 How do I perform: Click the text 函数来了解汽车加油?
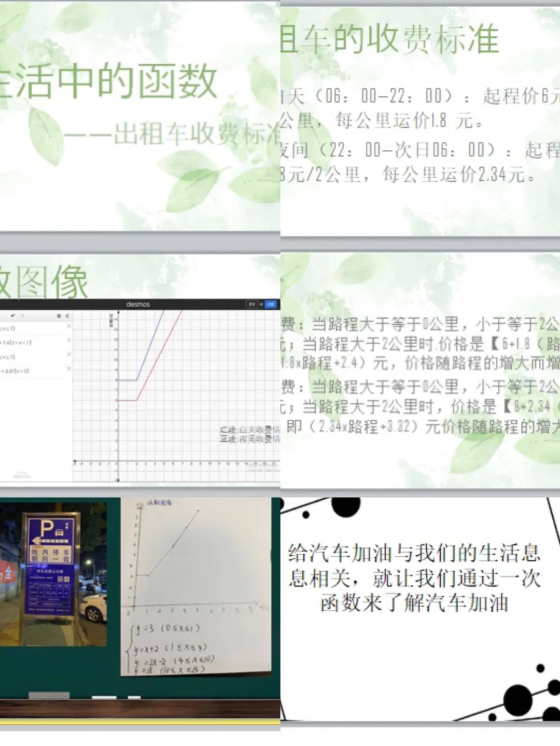414,603
